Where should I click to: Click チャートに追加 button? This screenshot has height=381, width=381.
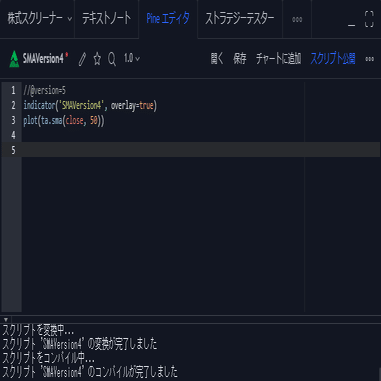pyautogui.click(x=279, y=59)
